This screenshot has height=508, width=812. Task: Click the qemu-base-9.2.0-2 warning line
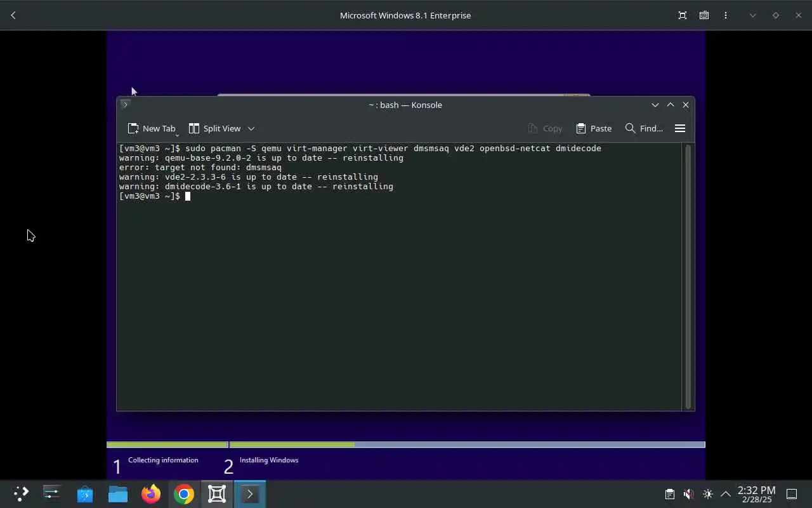[x=261, y=157]
